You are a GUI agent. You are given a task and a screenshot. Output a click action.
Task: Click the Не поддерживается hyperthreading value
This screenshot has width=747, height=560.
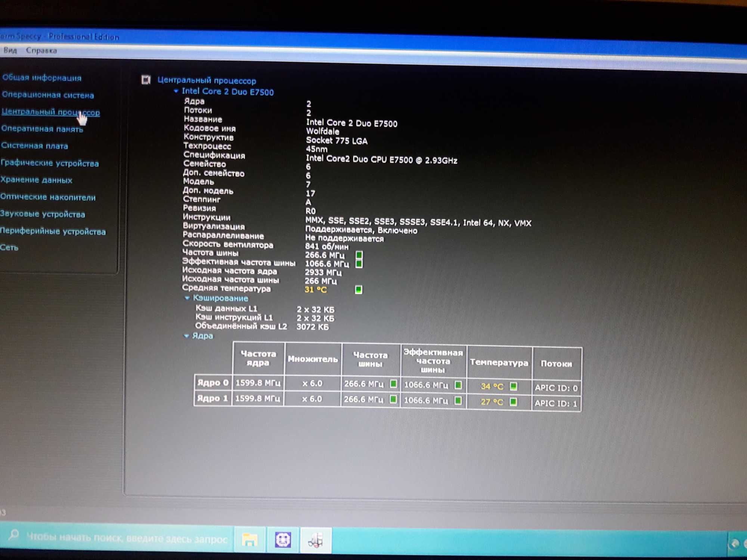(x=344, y=239)
